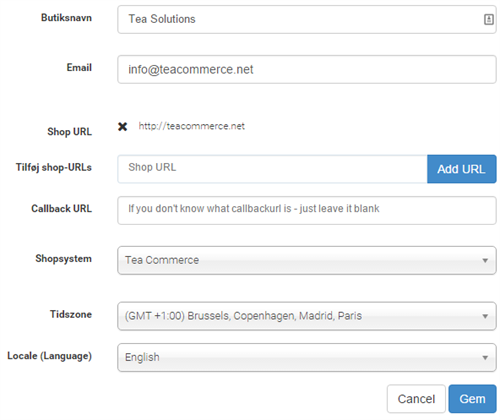
Task: Cancel the shop settings form
Action: click(416, 399)
